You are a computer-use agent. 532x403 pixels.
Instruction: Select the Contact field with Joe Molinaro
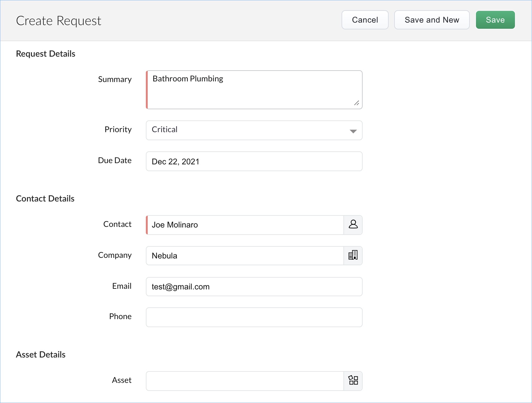click(245, 225)
